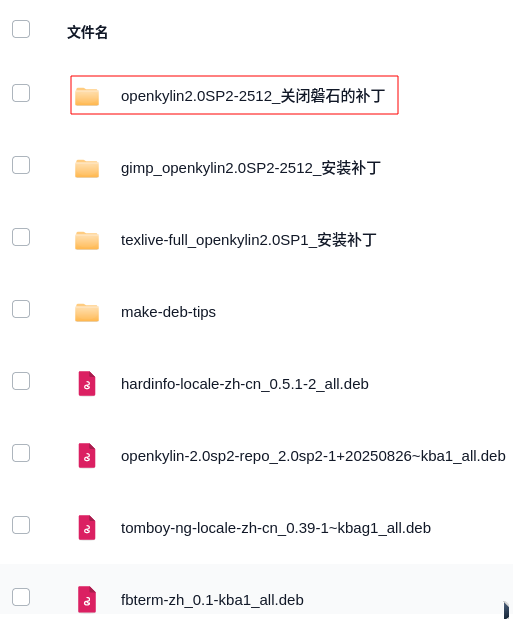The height and width of the screenshot is (619, 513).
Task: Open the openkylin2.0SP2-2512 folder icon
Action: (87, 97)
